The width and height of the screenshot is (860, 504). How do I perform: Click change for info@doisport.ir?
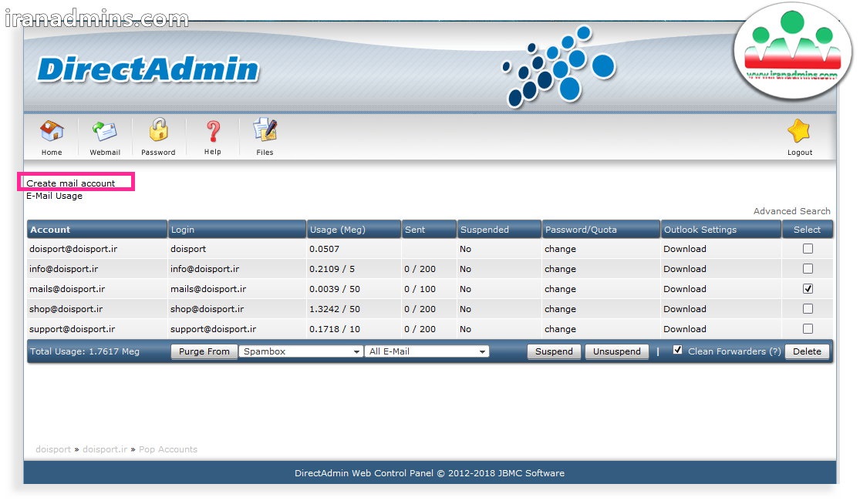point(560,270)
